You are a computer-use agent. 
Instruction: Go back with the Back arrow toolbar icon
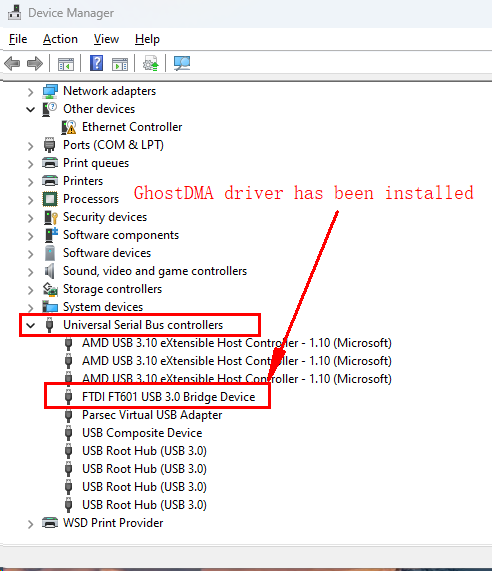coord(12,64)
